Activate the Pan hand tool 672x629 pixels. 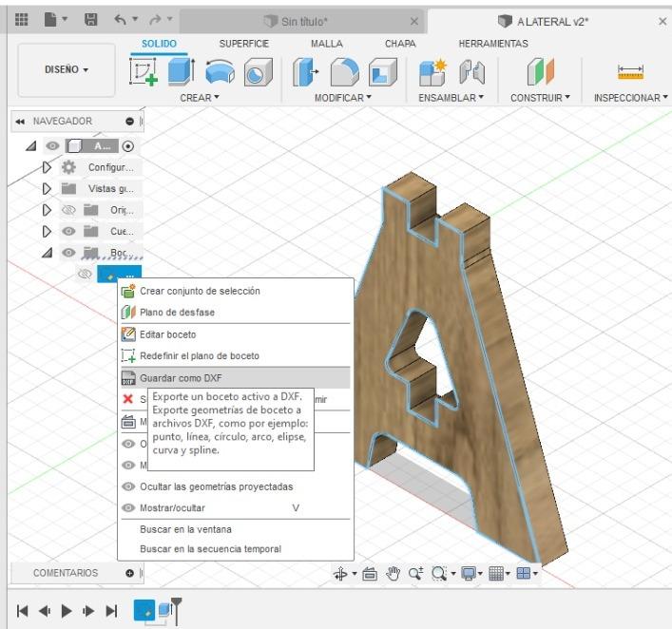[393, 573]
